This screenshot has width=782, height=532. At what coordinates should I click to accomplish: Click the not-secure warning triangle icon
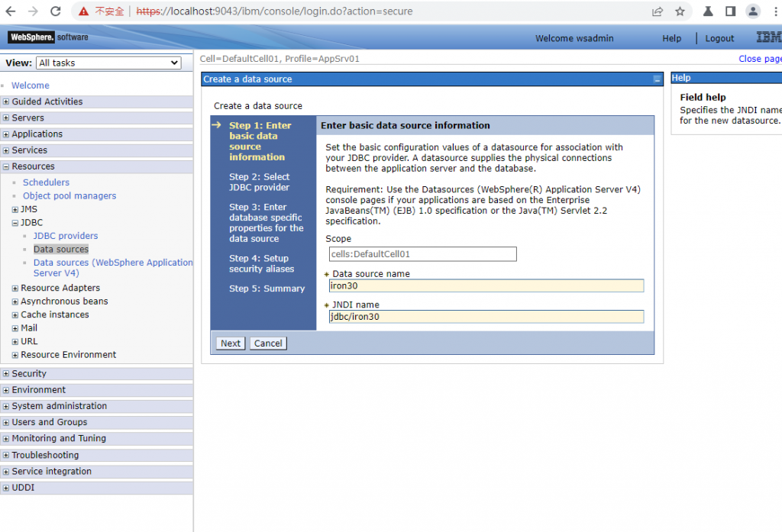83,11
